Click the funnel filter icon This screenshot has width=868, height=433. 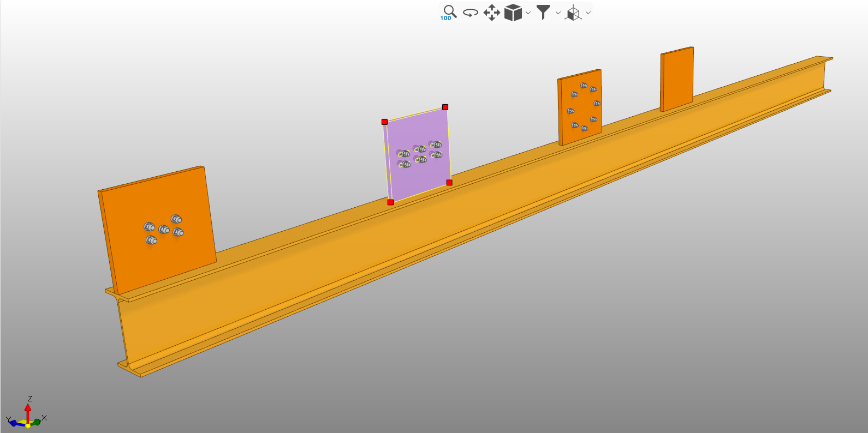543,12
